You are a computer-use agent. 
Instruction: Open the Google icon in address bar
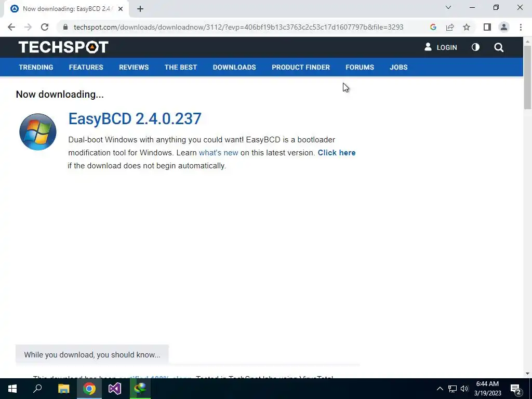coord(433,27)
